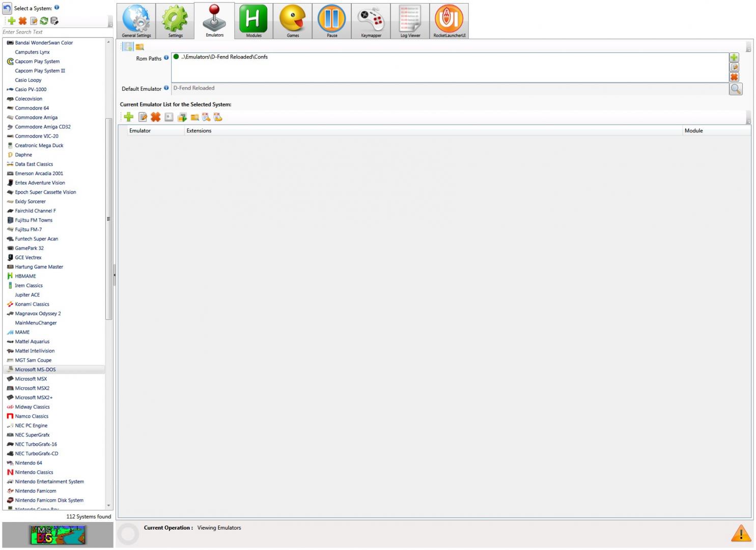
Task: Sort by the Emulator column header
Action: 155,131
